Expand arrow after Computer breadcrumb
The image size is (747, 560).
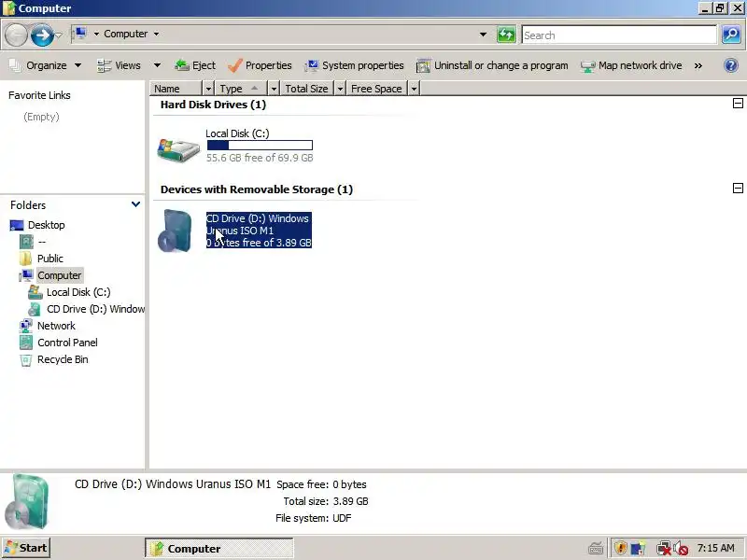(x=156, y=34)
